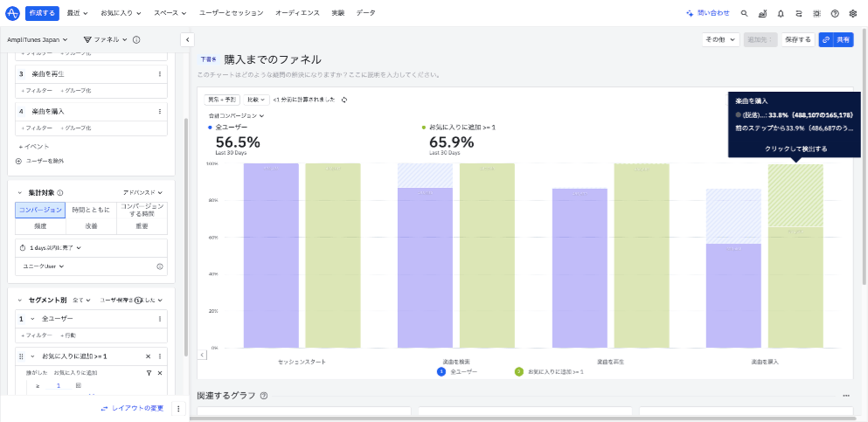The width and height of the screenshot is (868, 422).
Task: Switch measurement to 頻度
Action: (40, 225)
